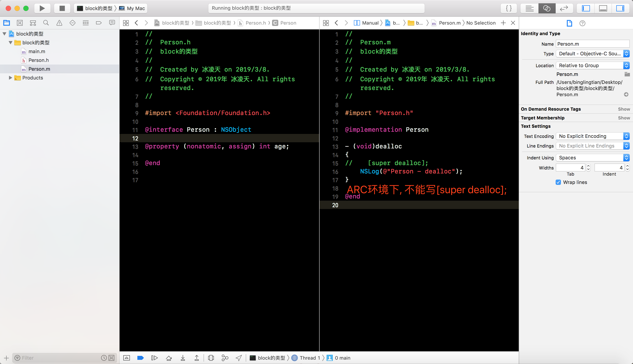Toggle breakpoints activation in debug bar
The image size is (633, 364).
[x=140, y=358]
